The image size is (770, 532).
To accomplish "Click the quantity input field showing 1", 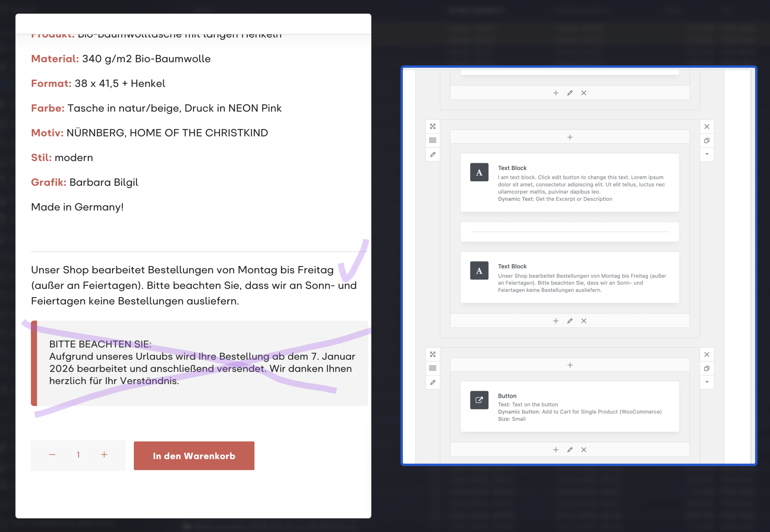I will pyautogui.click(x=78, y=455).
